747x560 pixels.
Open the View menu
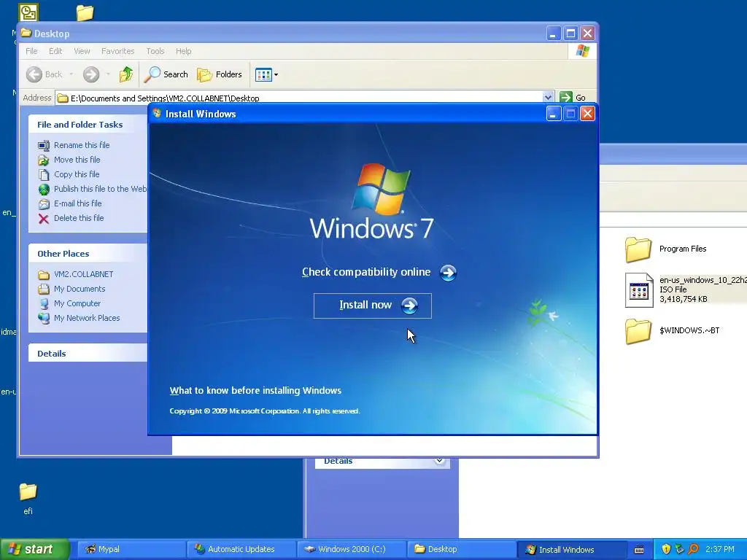point(82,51)
